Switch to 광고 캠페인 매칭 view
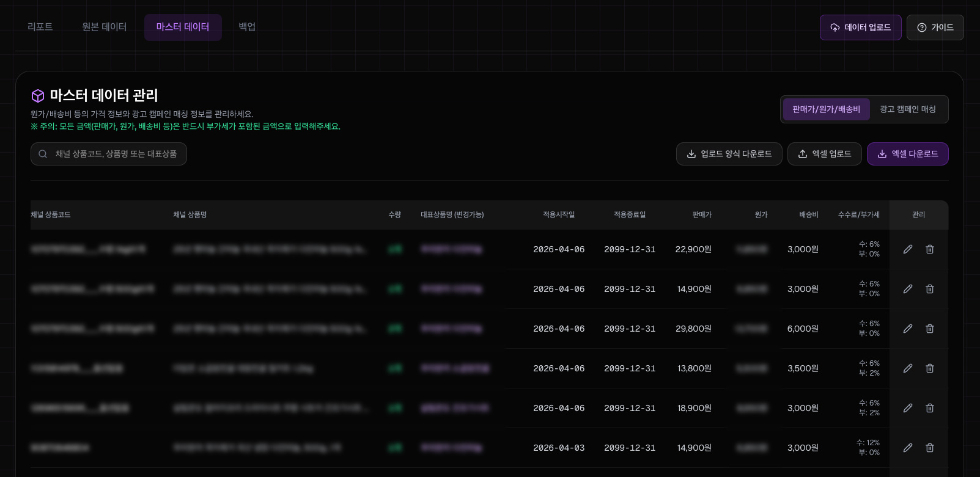Screen dimensions: 980x477 [x=908, y=109]
